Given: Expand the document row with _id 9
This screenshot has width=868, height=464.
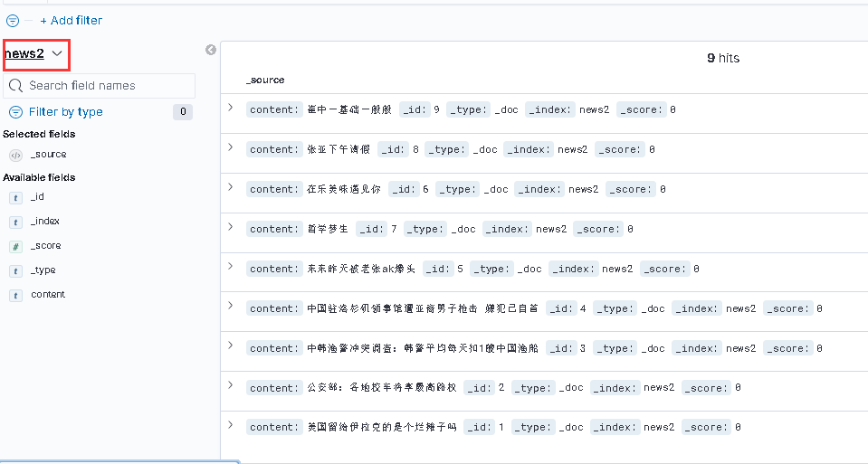Looking at the screenshot, I should (231, 108).
